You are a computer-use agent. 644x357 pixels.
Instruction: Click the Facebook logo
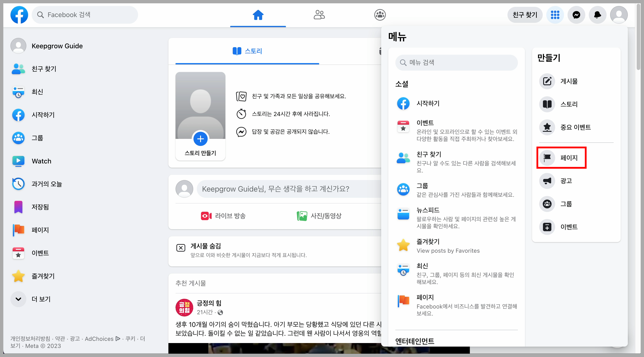coord(19,15)
